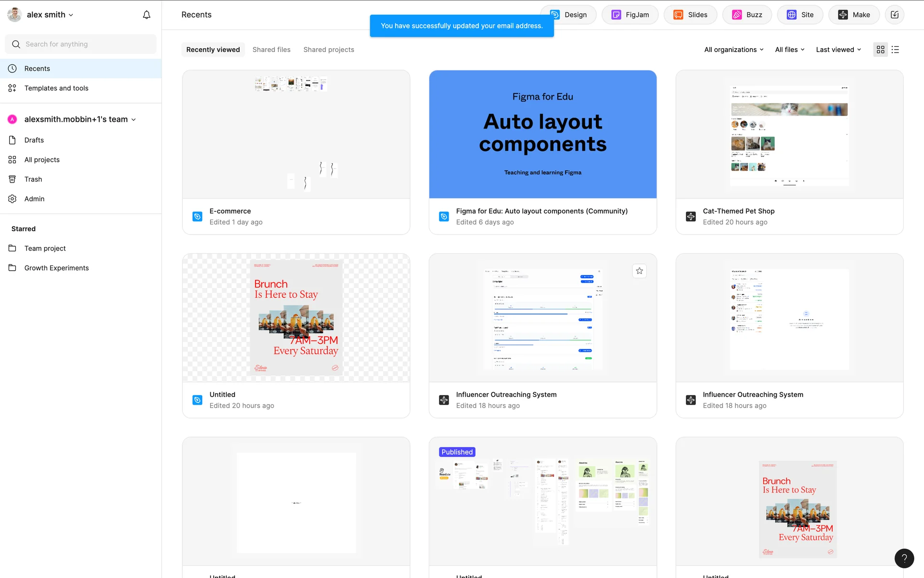Create a new Slides file
The image size is (924, 578).
pos(690,15)
